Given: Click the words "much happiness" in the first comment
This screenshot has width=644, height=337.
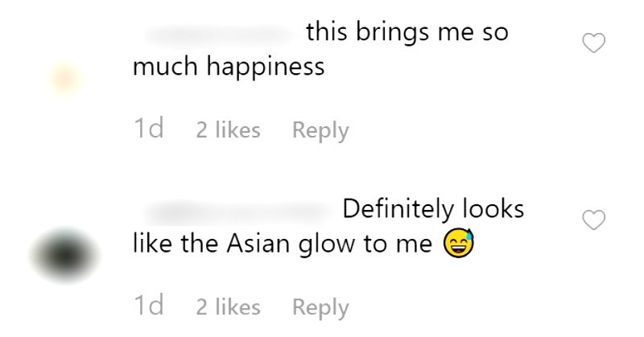Looking at the screenshot, I should point(228,67).
